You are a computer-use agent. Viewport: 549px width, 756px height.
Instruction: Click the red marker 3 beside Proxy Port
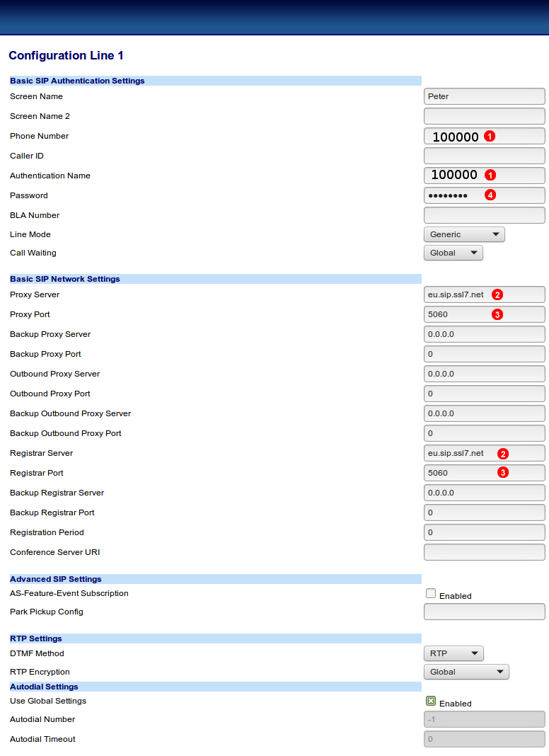click(497, 314)
